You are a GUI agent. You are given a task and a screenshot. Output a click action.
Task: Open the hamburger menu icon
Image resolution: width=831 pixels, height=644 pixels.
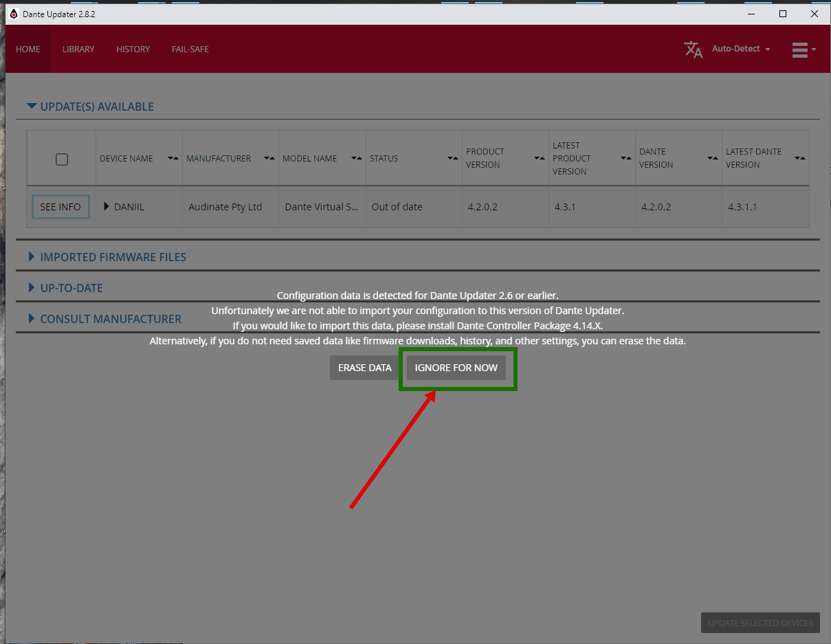point(803,49)
